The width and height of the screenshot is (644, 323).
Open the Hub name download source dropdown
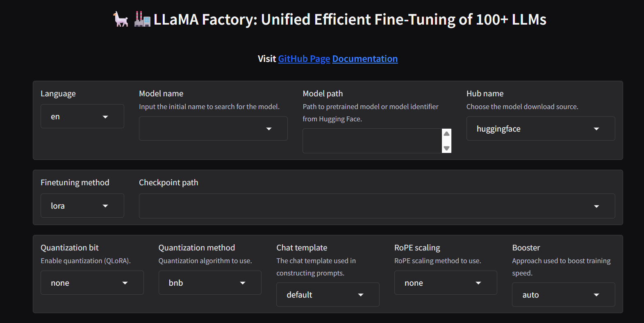tap(540, 128)
